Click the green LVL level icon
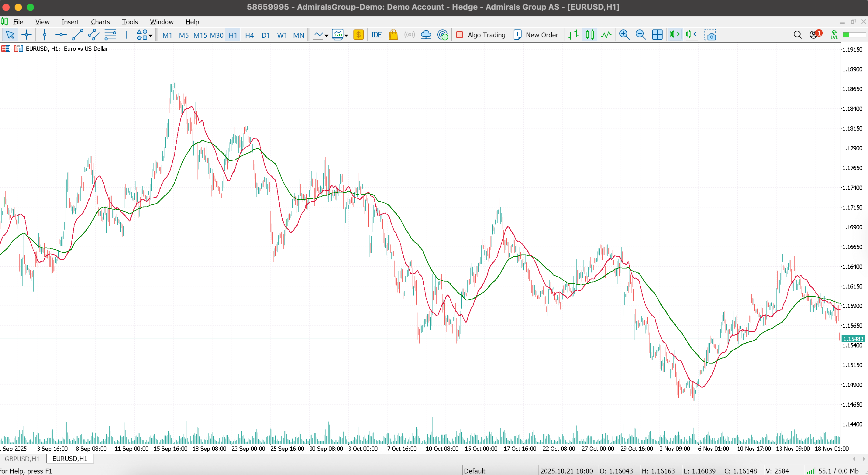This screenshot has width=868, height=475. tap(834, 35)
